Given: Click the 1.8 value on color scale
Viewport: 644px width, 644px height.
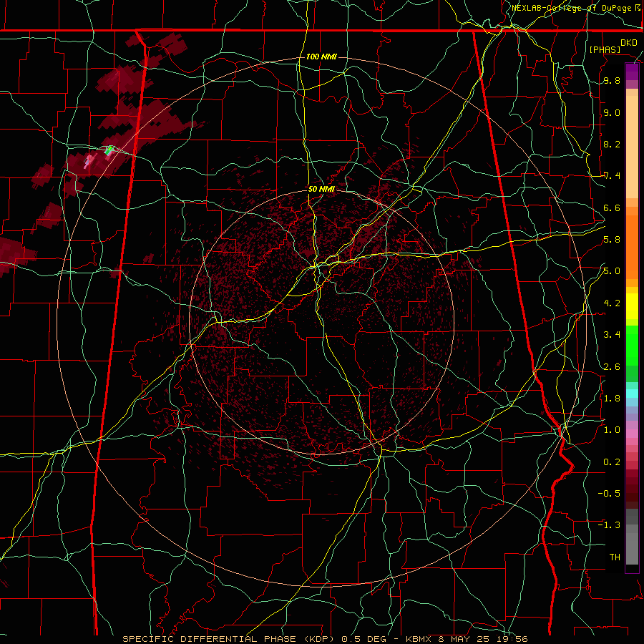Looking at the screenshot, I should click(612, 399).
